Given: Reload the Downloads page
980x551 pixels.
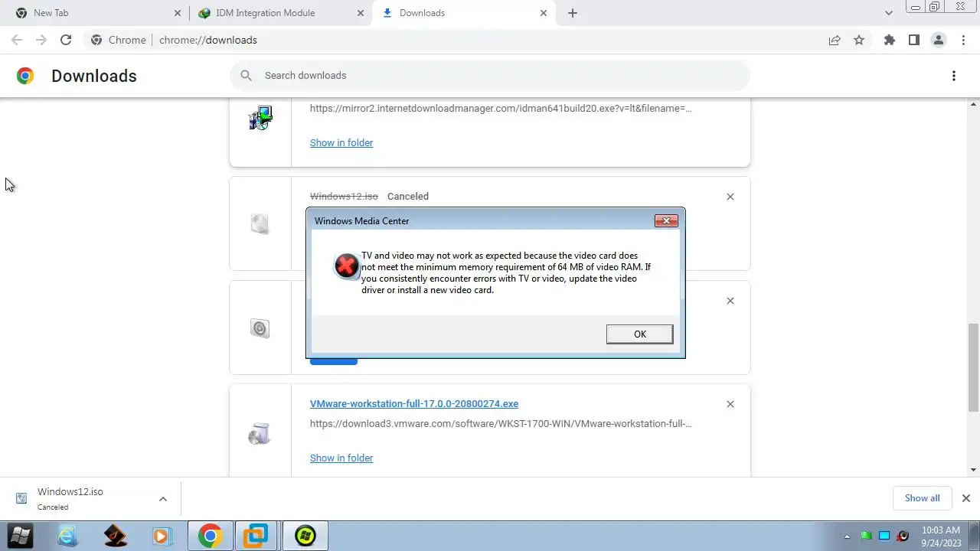Looking at the screenshot, I should (x=66, y=40).
